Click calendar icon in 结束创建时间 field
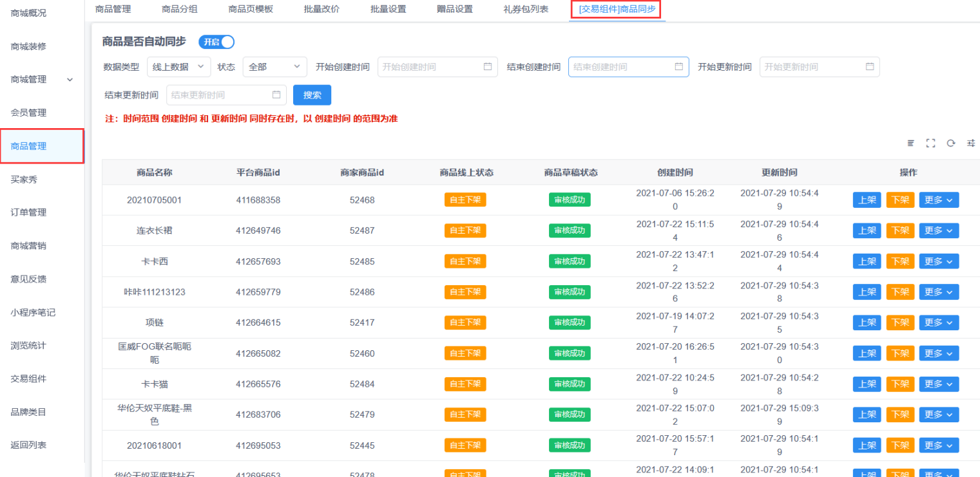Screen dimensions: 980x477 678,66
